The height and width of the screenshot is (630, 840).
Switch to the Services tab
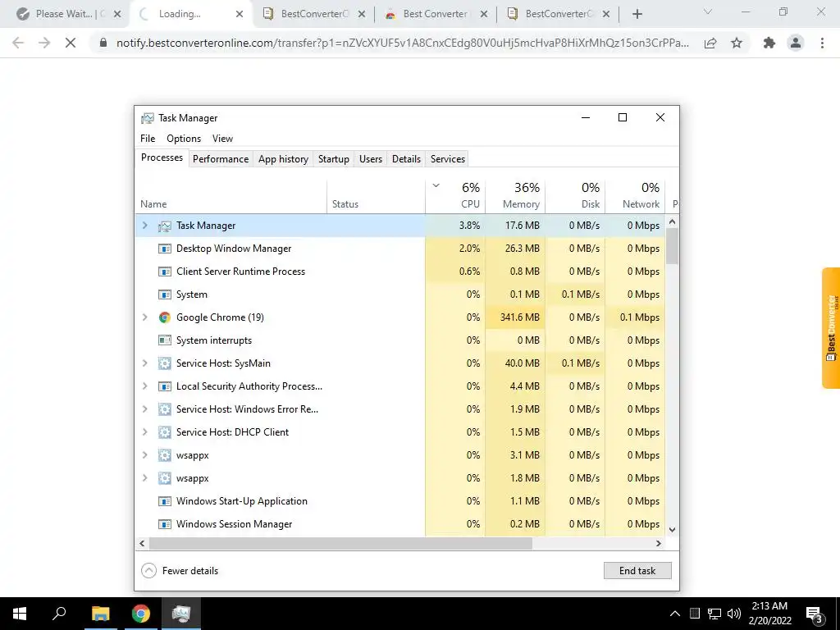click(x=448, y=159)
